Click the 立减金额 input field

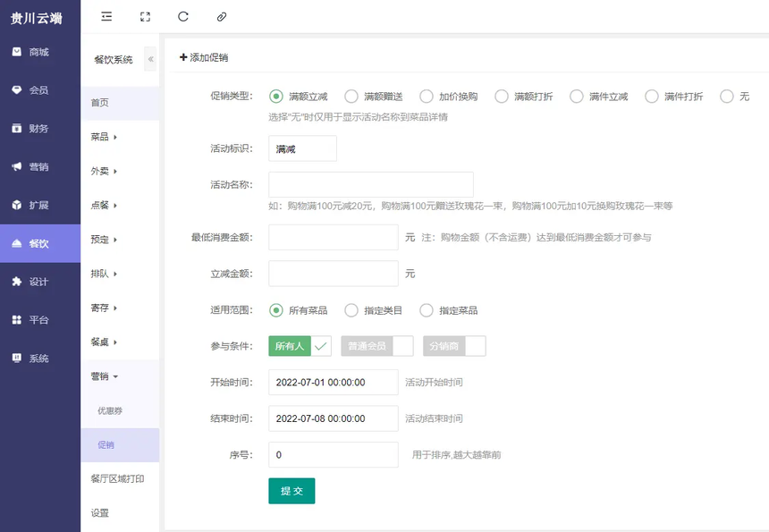click(x=334, y=274)
